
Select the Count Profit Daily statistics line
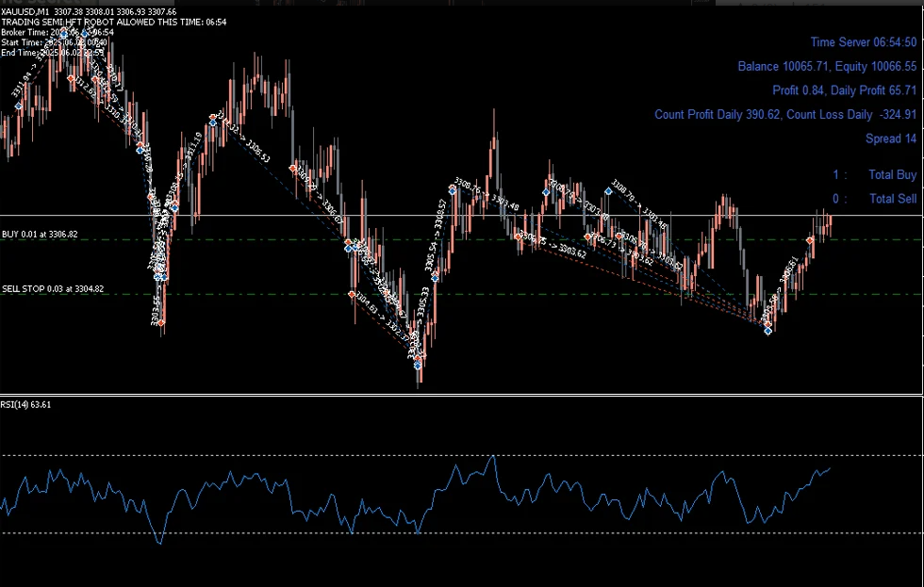tap(784, 115)
